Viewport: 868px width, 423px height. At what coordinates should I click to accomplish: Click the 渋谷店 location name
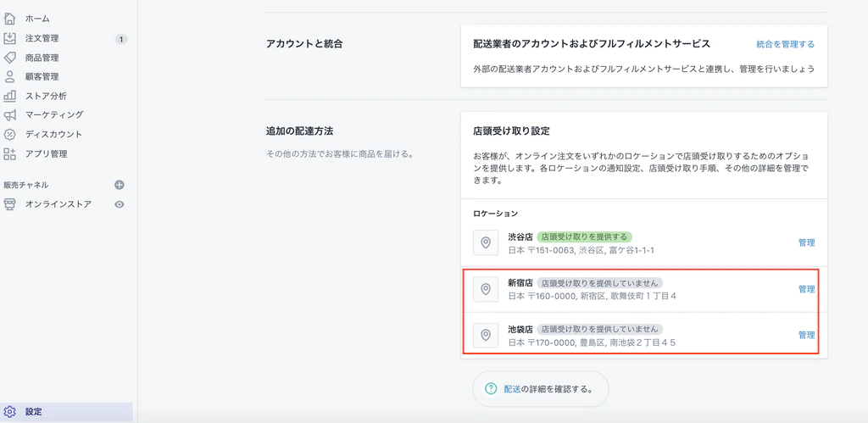coord(520,237)
